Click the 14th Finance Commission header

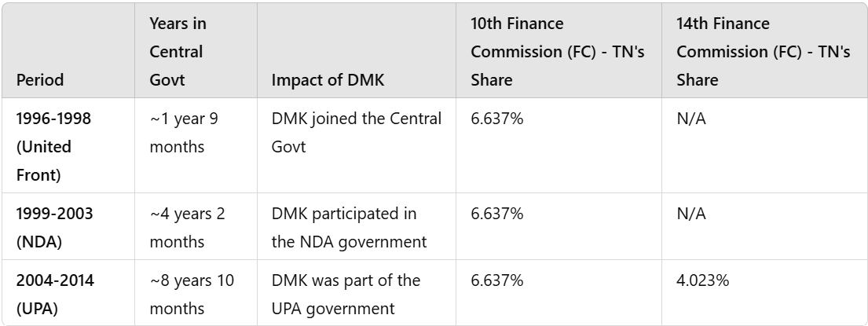pos(763,52)
